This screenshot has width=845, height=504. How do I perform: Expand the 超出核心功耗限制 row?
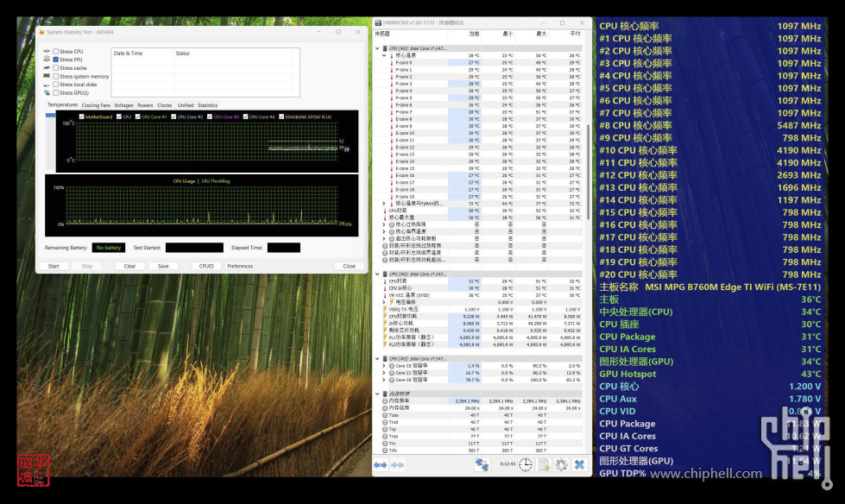[x=384, y=239]
